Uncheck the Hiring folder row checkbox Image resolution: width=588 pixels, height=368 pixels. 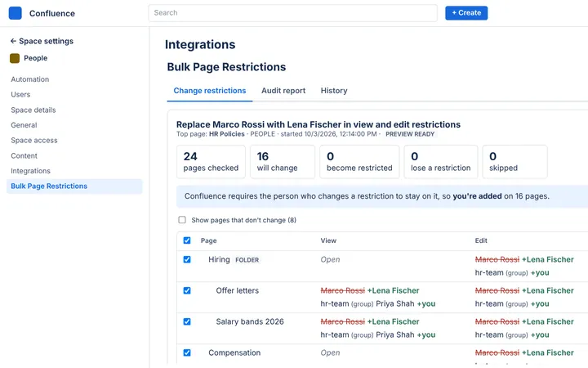coord(187,259)
